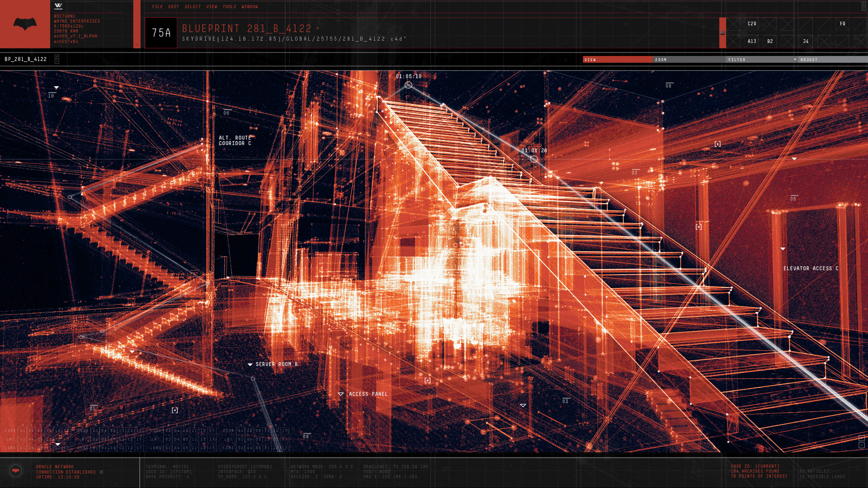Image resolution: width=868 pixels, height=488 pixels.
Task: Expand the Connection Established plus box
Action: 101,472
